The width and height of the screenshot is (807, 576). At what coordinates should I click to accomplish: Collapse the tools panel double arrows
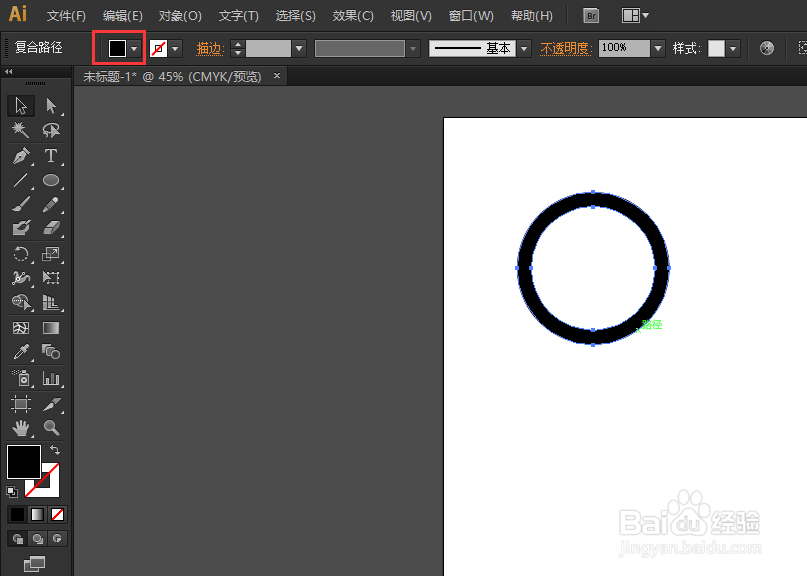click(x=9, y=72)
